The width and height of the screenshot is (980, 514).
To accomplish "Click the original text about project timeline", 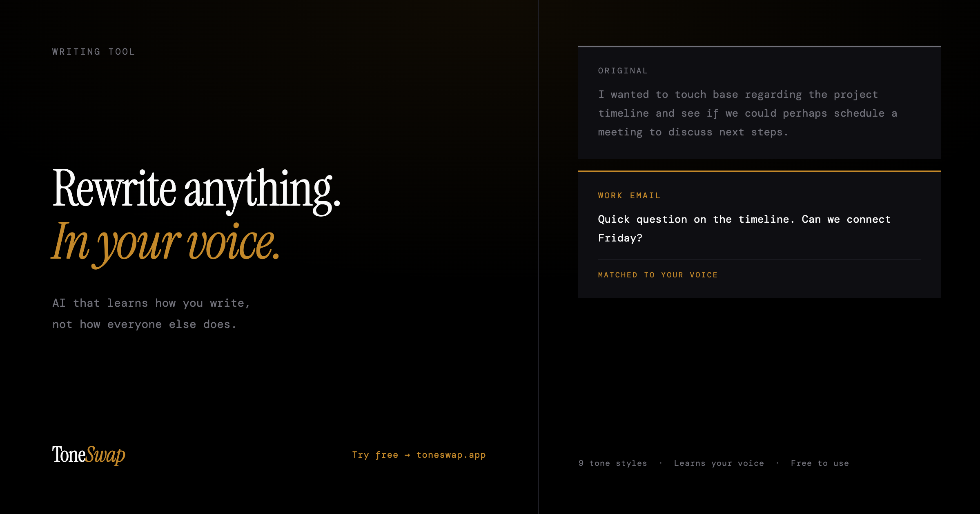I will pyautogui.click(x=747, y=113).
